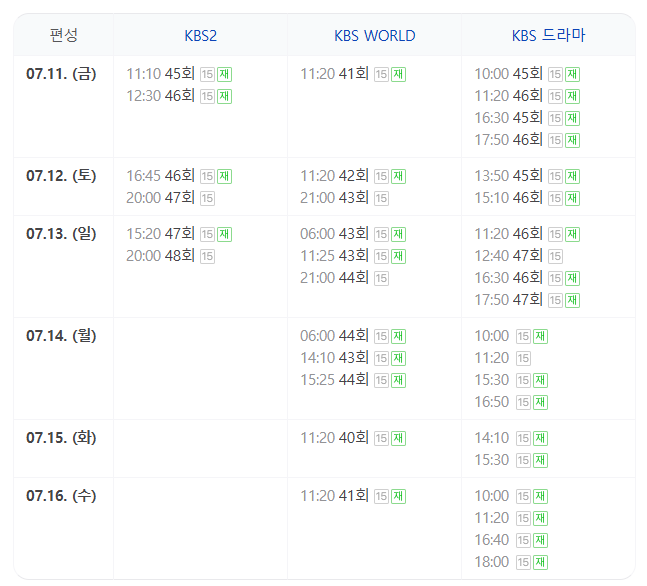
Task: Click green 재 badge beside KBS WORLD 11:20 40회
Action: [x=399, y=438]
